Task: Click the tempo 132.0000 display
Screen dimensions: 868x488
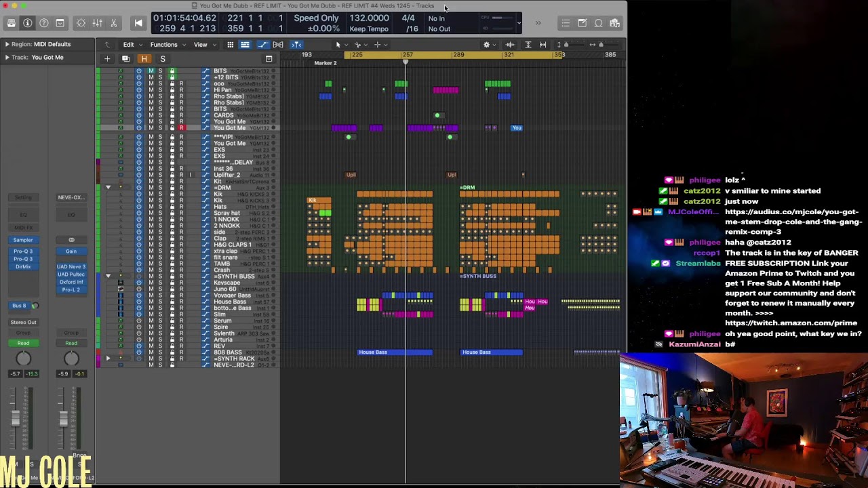Action: click(x=369, y=18)
